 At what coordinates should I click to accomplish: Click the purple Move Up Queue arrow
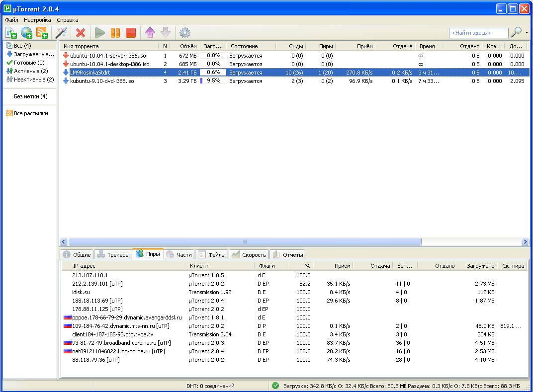point(150,33)
